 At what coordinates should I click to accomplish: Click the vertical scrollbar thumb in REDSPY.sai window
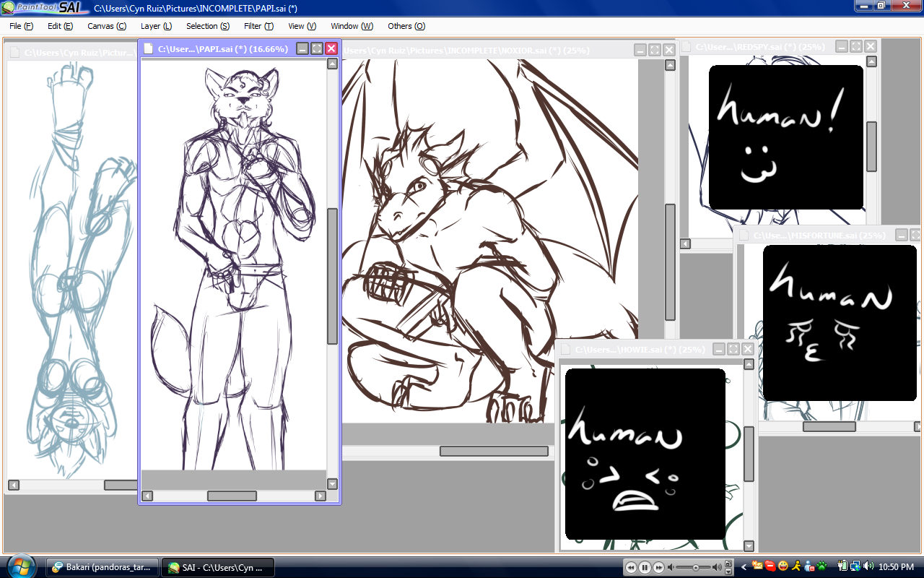tap(871, 147)
